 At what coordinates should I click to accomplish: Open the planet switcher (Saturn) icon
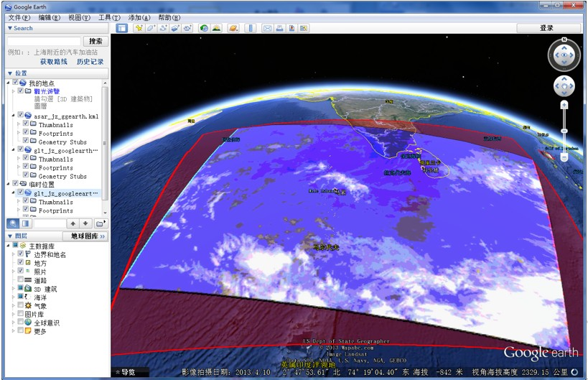(x=233, y=28)
